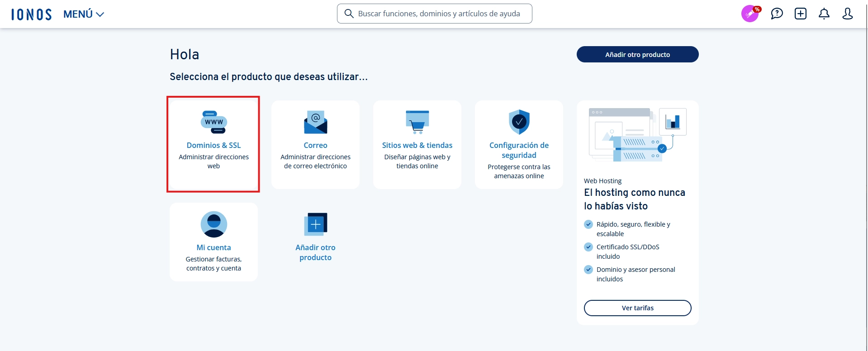Screen dimensions: 868x351
Task: Click the shopping cart Sitios web icon
Action: 417,122
